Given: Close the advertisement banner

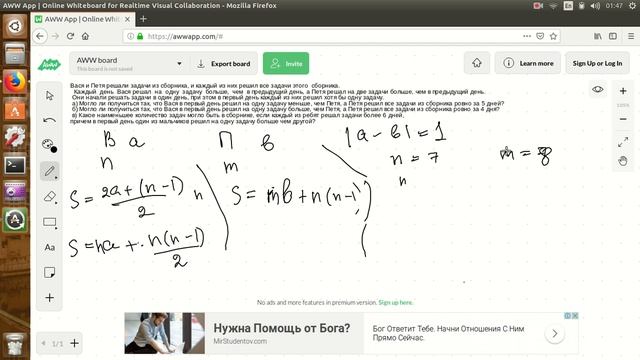Looking at the screenshot, I should 575,316.
